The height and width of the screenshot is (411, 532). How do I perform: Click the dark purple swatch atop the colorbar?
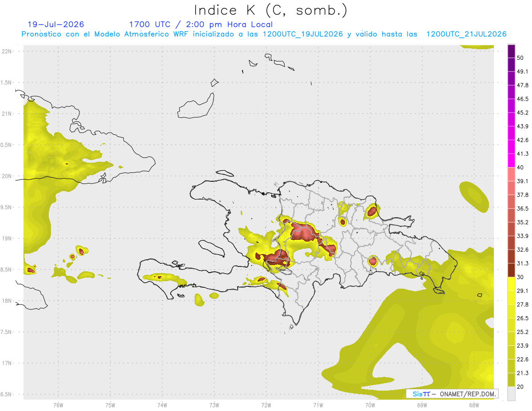tap(511, 51)
